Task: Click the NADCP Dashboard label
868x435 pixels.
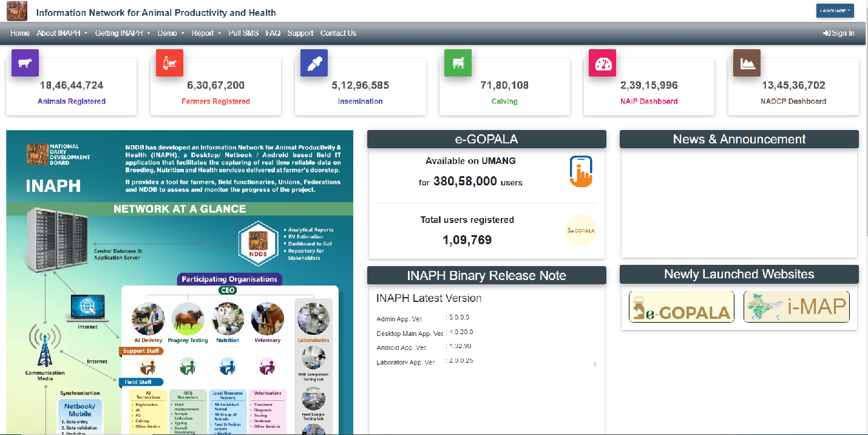Action: (793, 101)
